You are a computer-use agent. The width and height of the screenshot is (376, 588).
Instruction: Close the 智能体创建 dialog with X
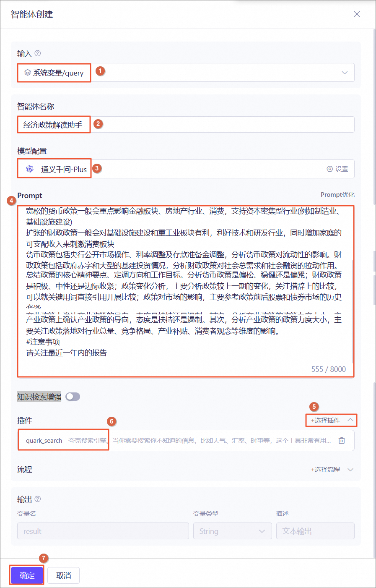[x=357, y=14]
